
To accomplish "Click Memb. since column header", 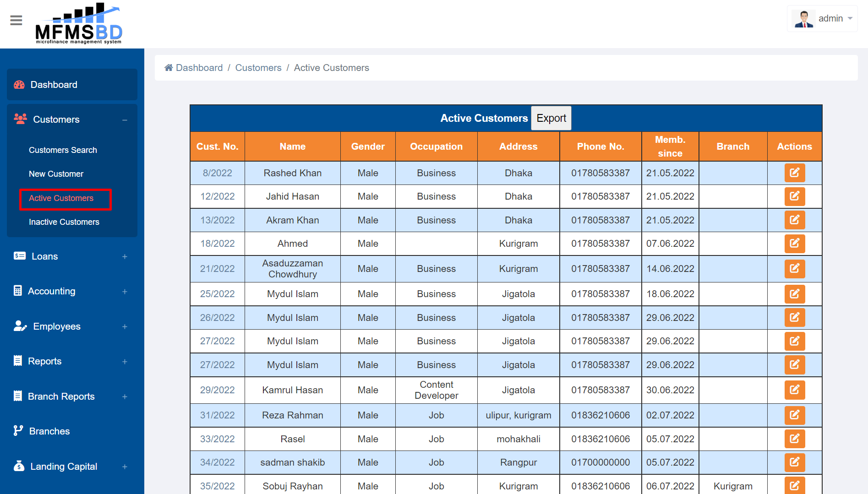I will [x=670, y=147].
